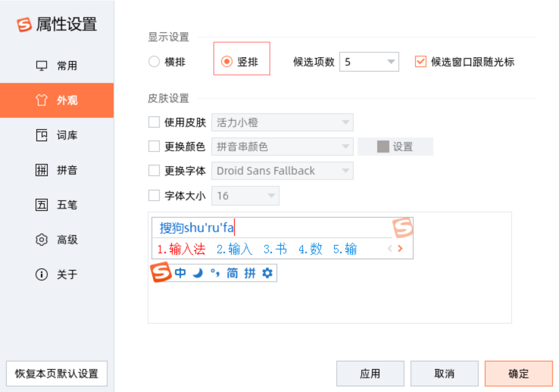Open the 活力小橙 skin dropdown
Image resolution: width=559 pixels, height=392 pixels.
[x=282, y=123]
